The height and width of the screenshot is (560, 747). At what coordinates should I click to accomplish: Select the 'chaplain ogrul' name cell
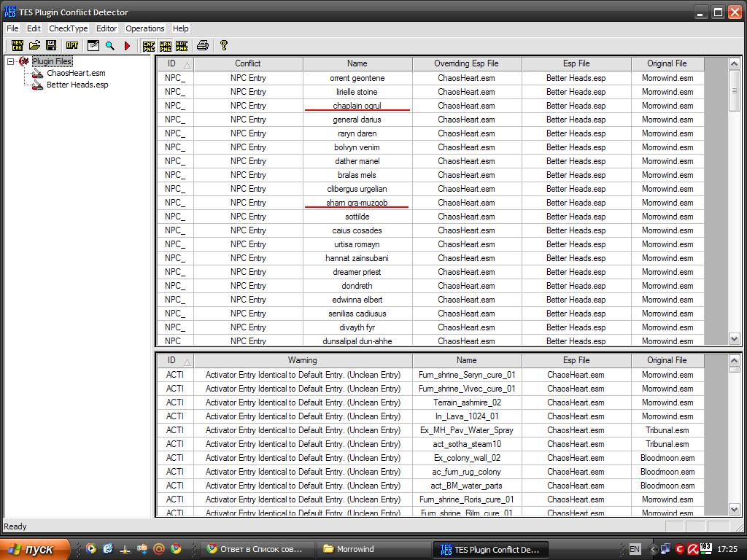coord(357,106)
